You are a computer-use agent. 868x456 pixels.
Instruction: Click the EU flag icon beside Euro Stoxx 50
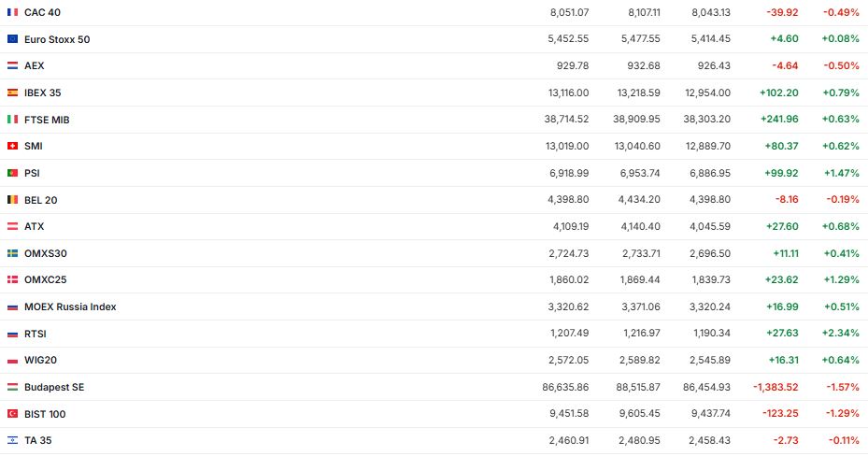(x=12, y=39)
